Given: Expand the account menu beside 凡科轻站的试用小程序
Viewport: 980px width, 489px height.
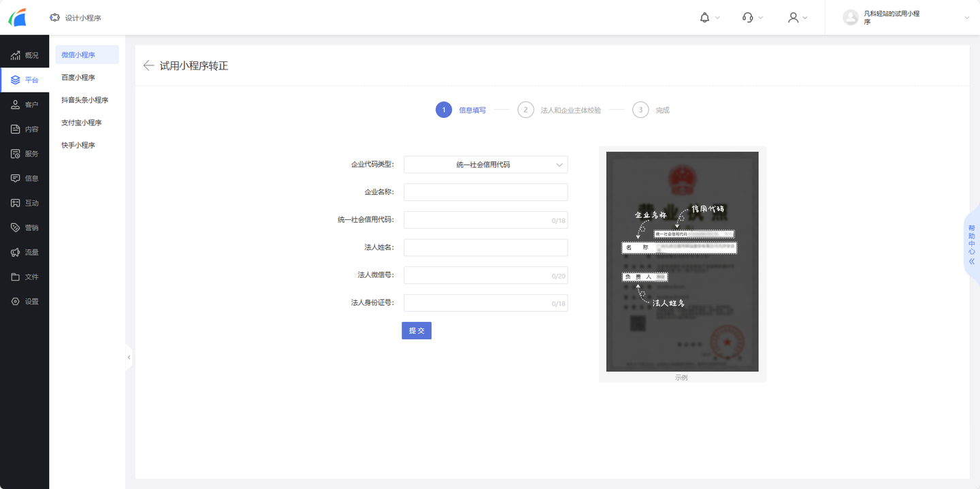Looking at the screenshot, I should click(966, 17).
